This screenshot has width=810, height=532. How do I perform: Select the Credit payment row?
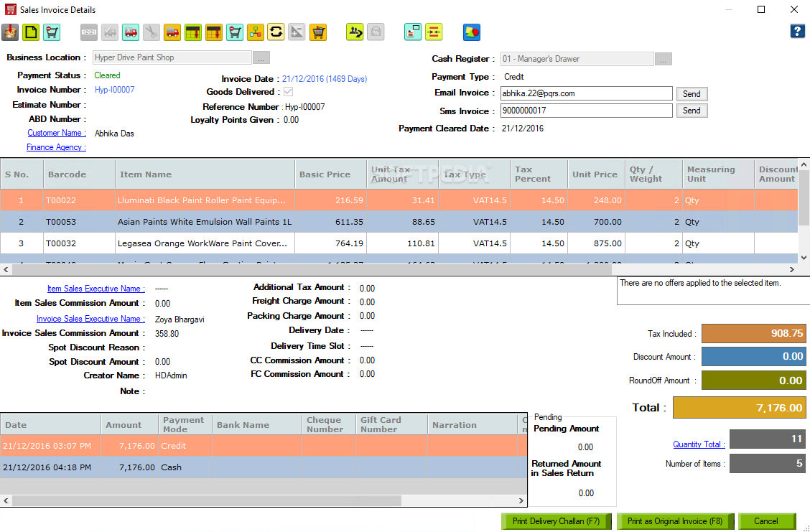tap(264, 445)
